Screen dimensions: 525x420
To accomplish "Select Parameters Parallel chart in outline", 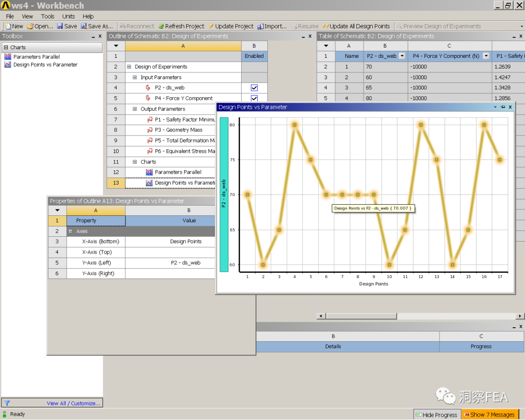I will click(x=178, y=172).
